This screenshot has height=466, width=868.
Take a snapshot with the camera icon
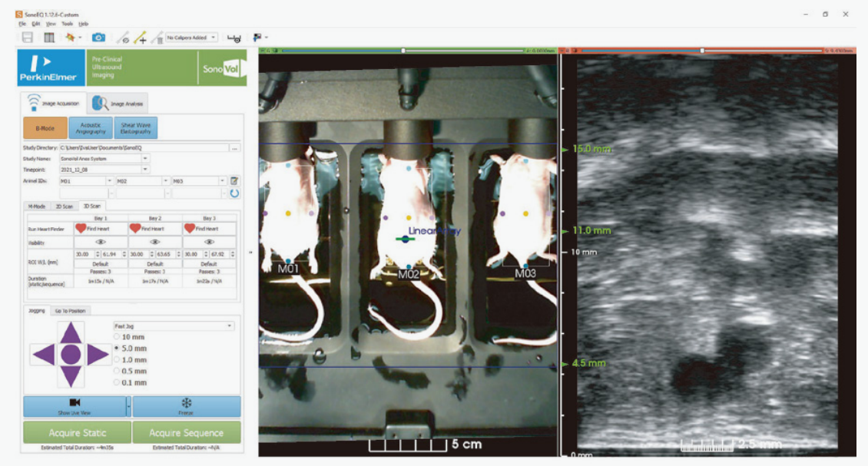(98, 38)
